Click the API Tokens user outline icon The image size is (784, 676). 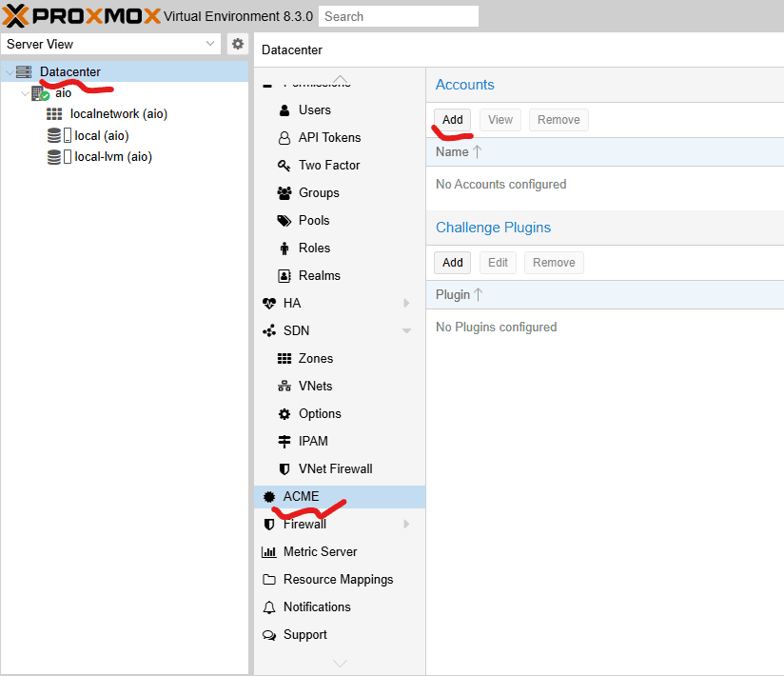tap(284, 138)
